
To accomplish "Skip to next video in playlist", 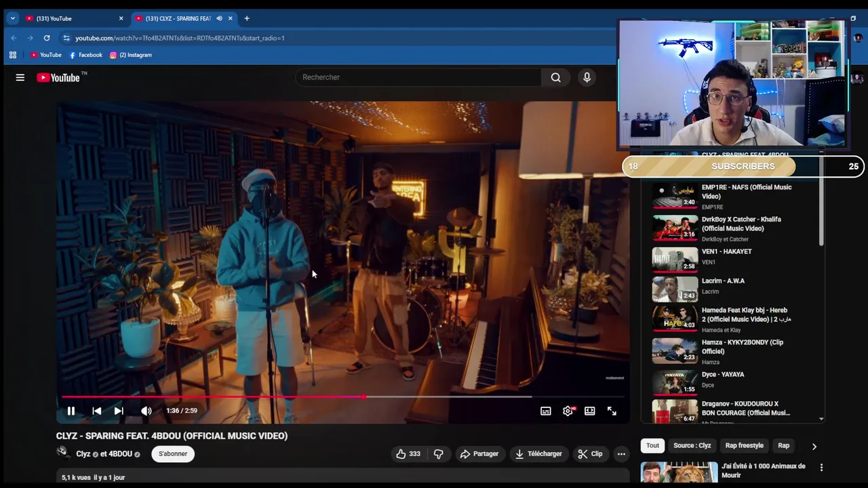I will coord(119,411).
